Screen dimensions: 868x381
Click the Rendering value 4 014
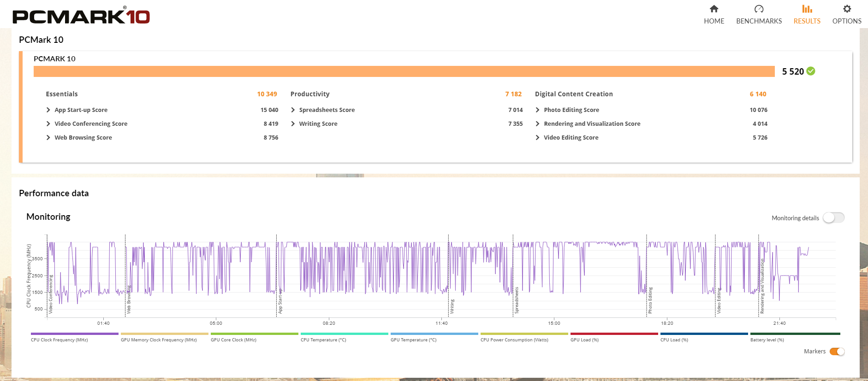pyautogui.click(x=760, y=123)
